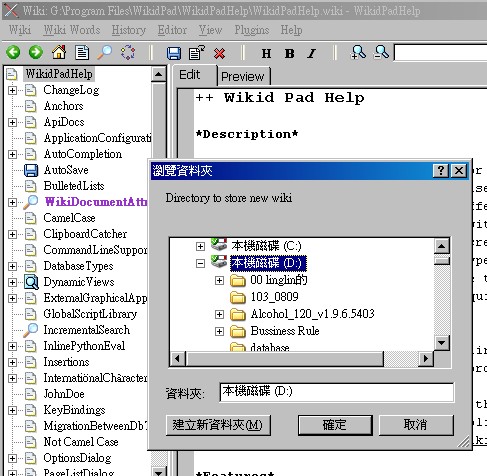Delete wiki word with red X icon
This screenshot has width=487, height=476.
(x=219, y=53)
